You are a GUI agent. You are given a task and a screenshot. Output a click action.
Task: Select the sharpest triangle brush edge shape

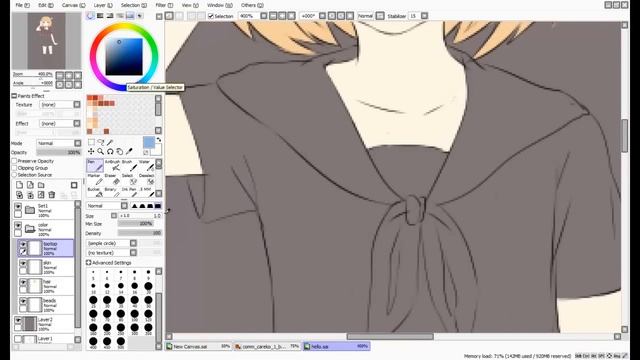tap(134, 206)
